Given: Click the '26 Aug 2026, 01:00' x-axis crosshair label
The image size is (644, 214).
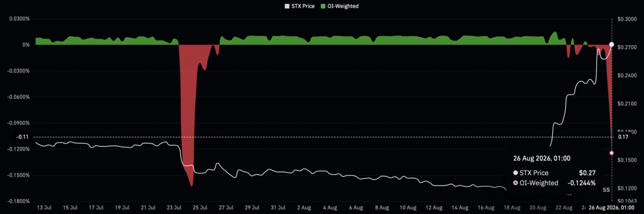Looking at the screenshot, I should point(612,207).
